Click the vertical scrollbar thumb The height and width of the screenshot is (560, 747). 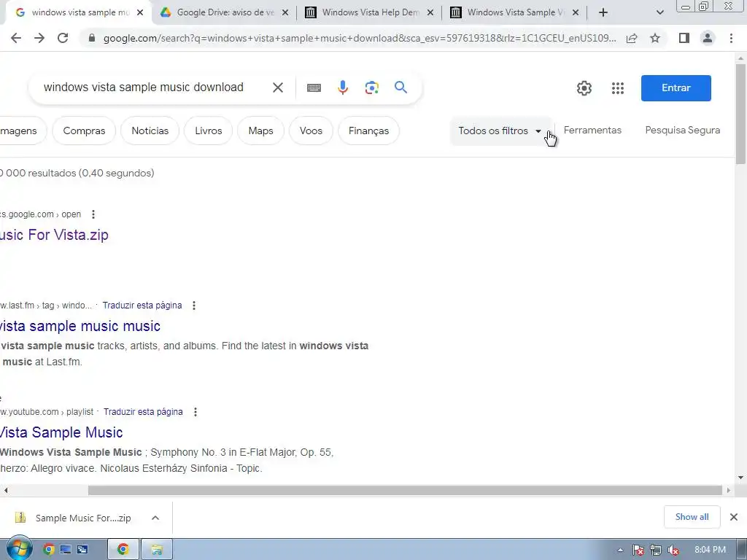pos(740,114)
